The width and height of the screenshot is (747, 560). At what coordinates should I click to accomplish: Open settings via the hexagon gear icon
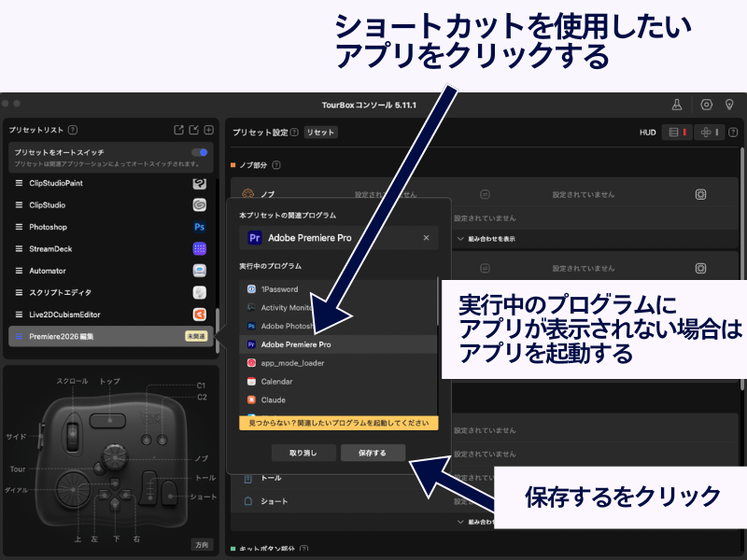click(706, 105)
